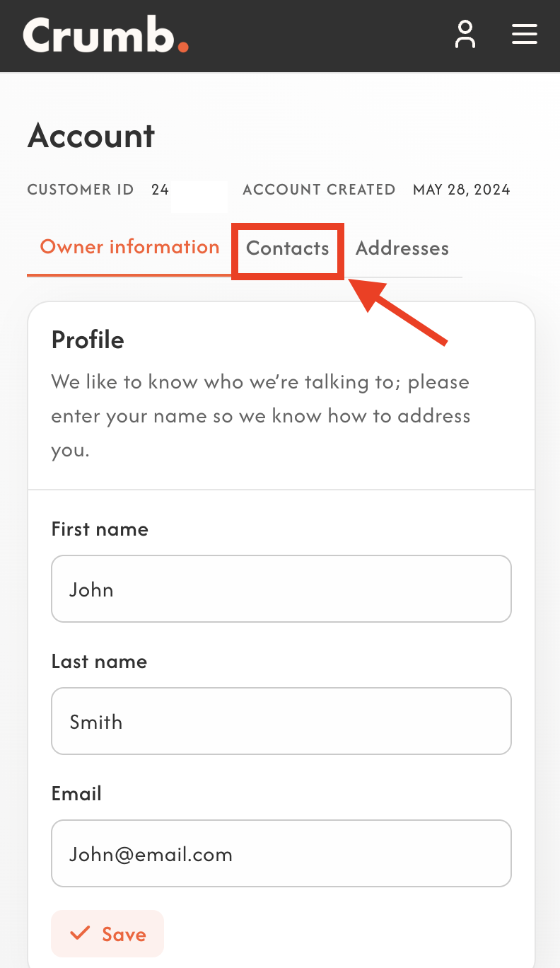Open the hamburger menu
The image size is (560, 968).
pos(524,35)
